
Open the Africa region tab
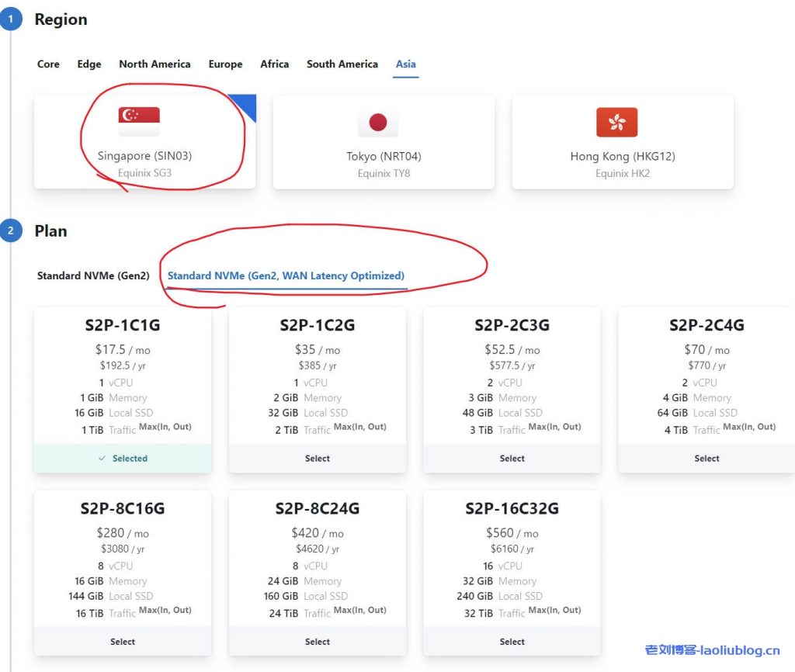[x=274, y=64]
